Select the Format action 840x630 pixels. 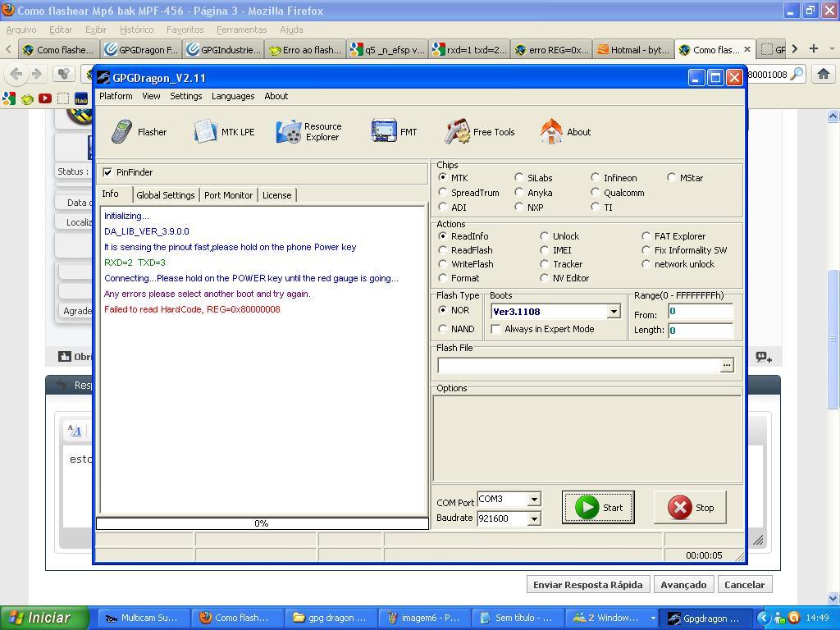[442, 278]
